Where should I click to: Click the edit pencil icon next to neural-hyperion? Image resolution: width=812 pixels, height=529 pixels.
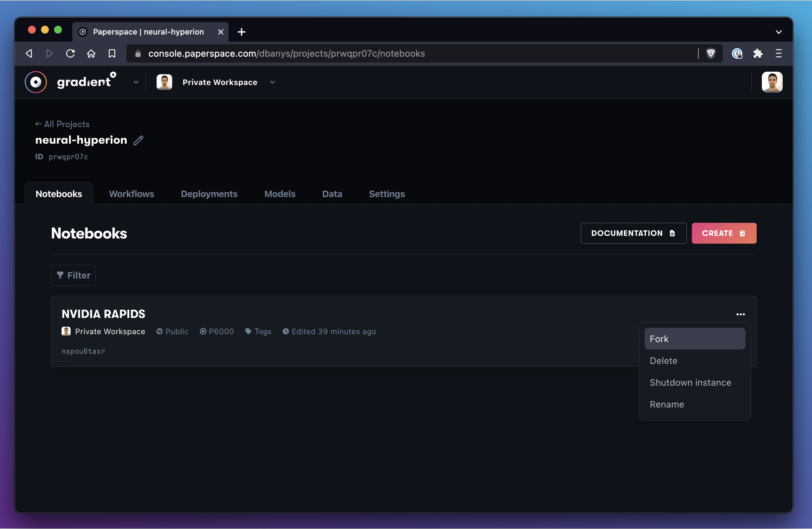coord(138,140)
